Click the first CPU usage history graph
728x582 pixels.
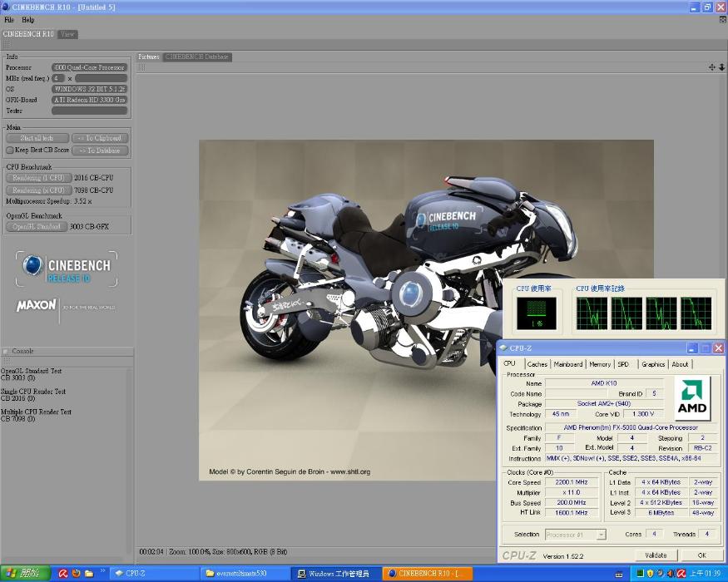pos(592,313)
